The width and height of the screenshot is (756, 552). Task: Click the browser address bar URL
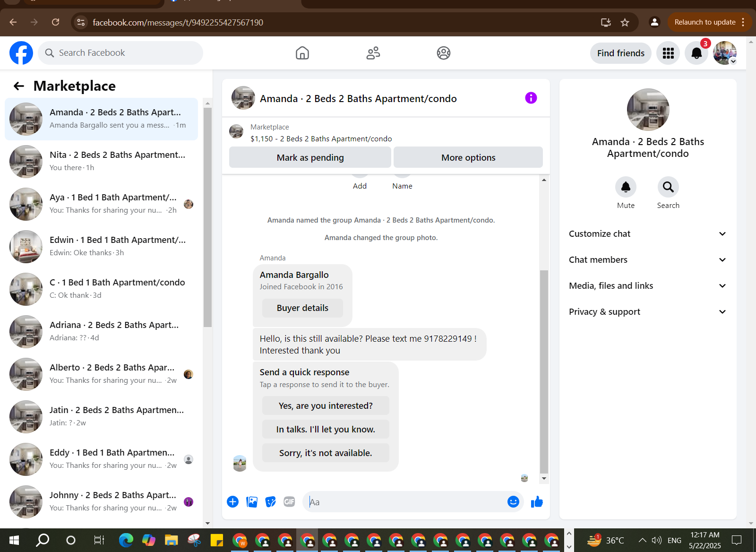point(178,22)
